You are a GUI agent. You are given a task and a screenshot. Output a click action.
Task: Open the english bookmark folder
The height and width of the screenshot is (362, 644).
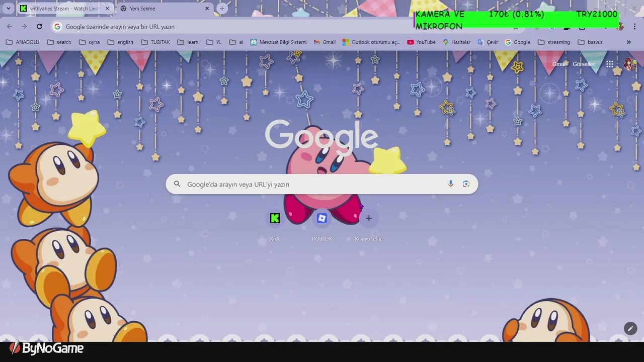(120, 42)
